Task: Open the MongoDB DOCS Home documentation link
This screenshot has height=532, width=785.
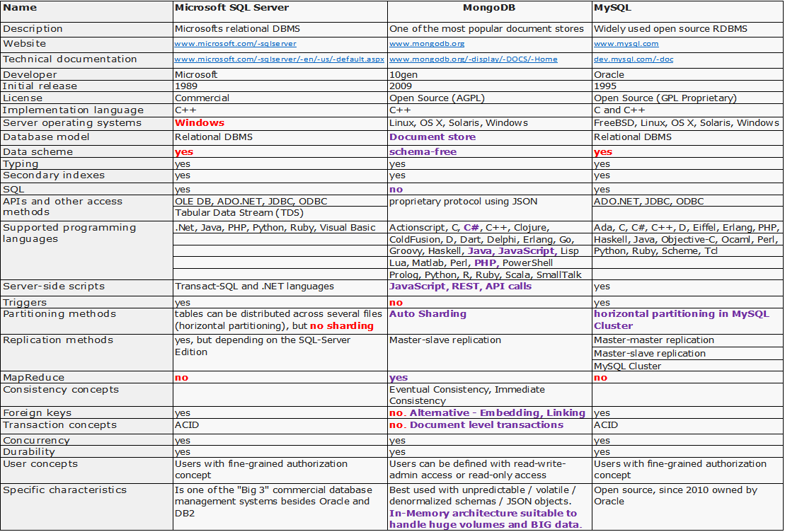Action: point(473,59)
